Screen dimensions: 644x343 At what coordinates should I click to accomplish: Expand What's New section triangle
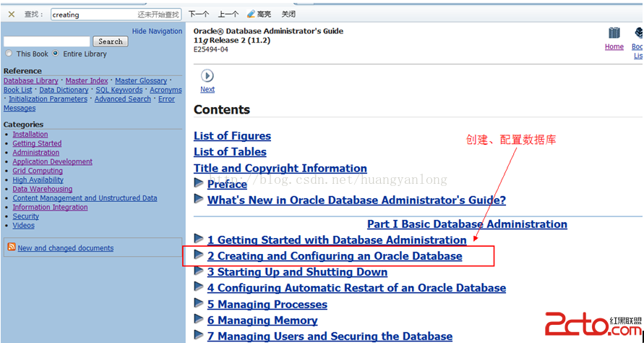point(199,199)
